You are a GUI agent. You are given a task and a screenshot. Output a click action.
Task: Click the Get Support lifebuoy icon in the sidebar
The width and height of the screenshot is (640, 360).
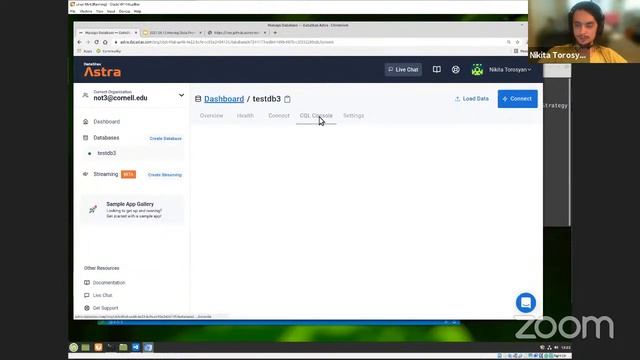(87, 308)
